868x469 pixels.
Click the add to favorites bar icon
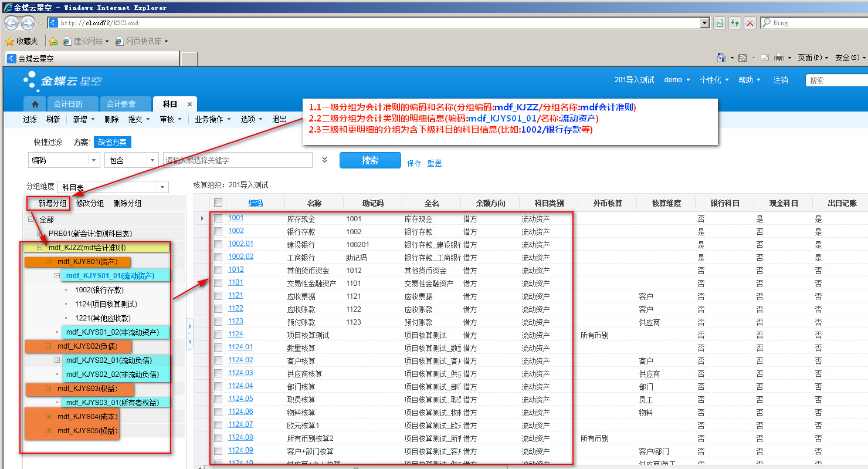[53, 41]
